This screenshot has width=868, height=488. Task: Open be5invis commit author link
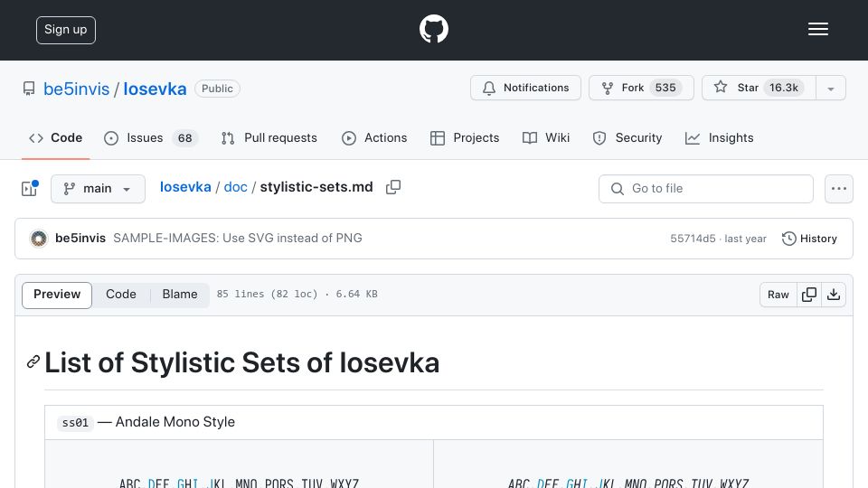click(80, 238)
